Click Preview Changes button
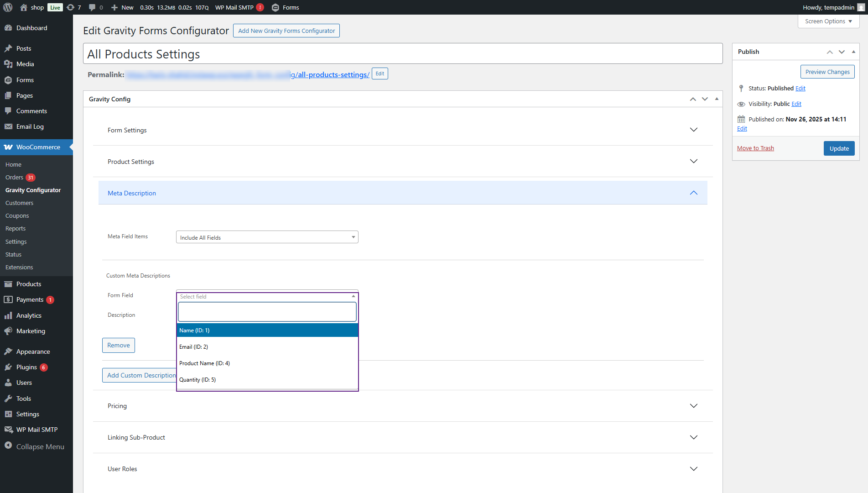This screenshot has height=493, width=868. [x=827, y=72]
